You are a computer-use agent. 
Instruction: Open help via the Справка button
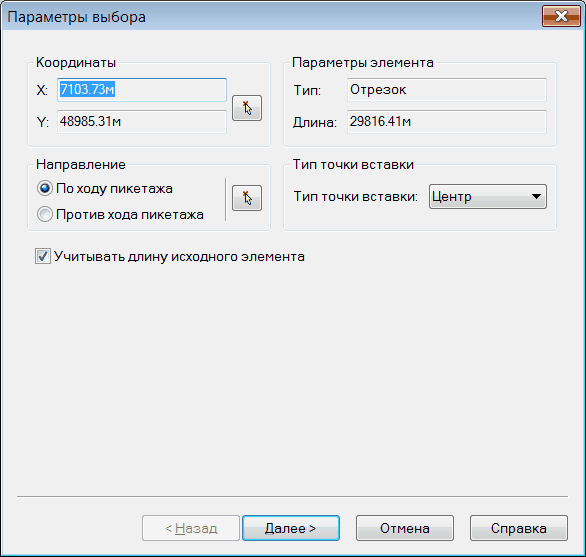coord(519,528)
